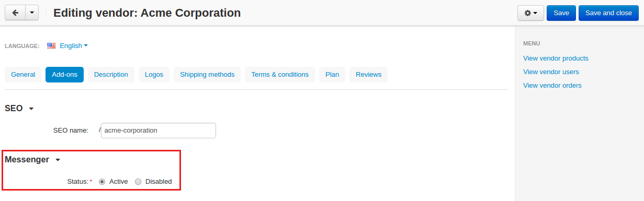
Task: Click Save and close button
Action: coord(608,13)
